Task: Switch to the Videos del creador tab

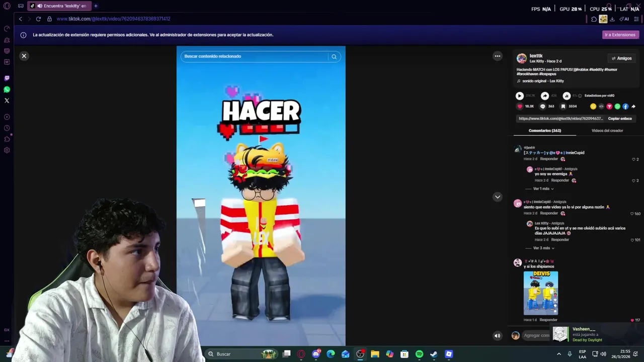Action: point(607,131)
